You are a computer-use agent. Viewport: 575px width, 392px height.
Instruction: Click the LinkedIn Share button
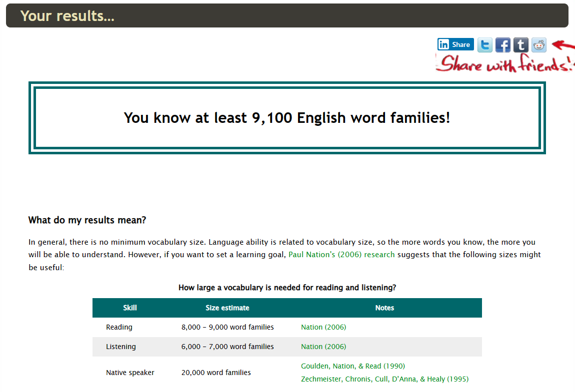[455, 44]
